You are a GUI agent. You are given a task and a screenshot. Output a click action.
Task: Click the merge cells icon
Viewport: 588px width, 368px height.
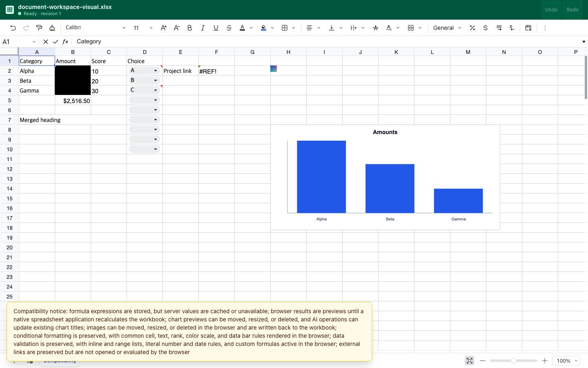point(411,28)
